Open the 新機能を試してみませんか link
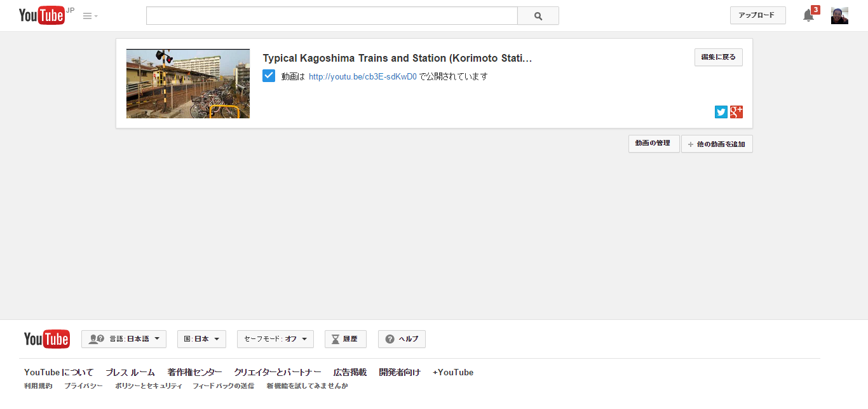The height and width of the screenshot is (409, 868). coord(308,386)
